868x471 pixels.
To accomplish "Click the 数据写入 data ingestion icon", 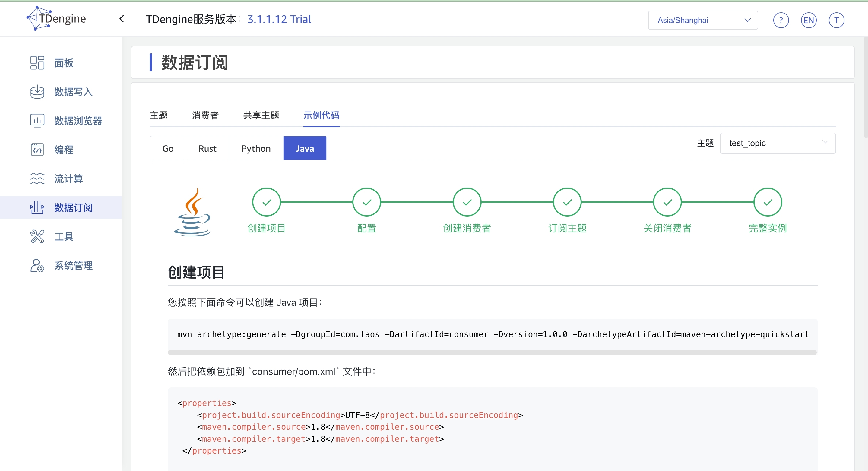I will coord(37,92).
